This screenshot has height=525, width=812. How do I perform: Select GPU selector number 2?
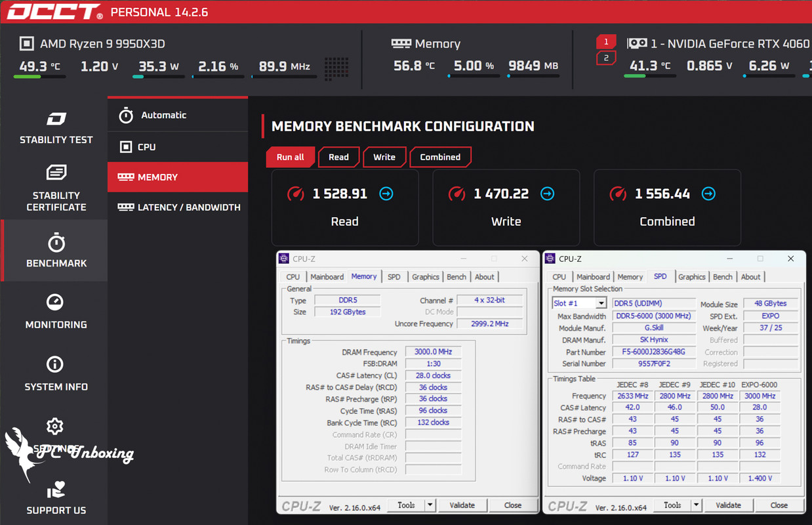606,58
